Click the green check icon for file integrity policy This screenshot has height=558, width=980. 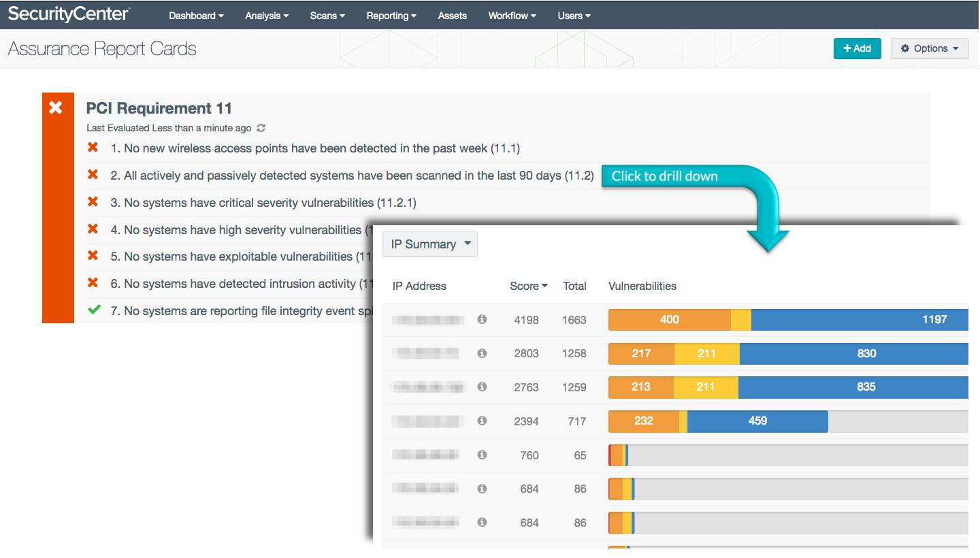(94, 310)
